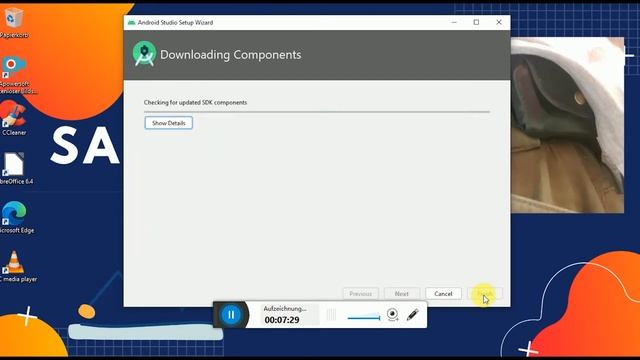The width and height of the screenshot is (640, 360).
Task: Open VLC media player desktop shortcut
Action: (x=17, y=266)
